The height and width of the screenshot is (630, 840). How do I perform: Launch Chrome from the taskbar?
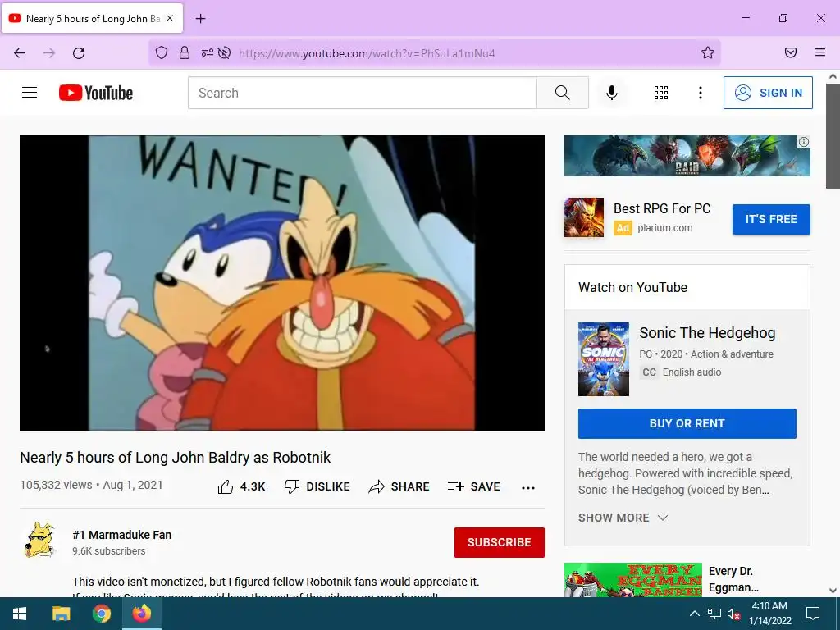(x=101, y=614)
